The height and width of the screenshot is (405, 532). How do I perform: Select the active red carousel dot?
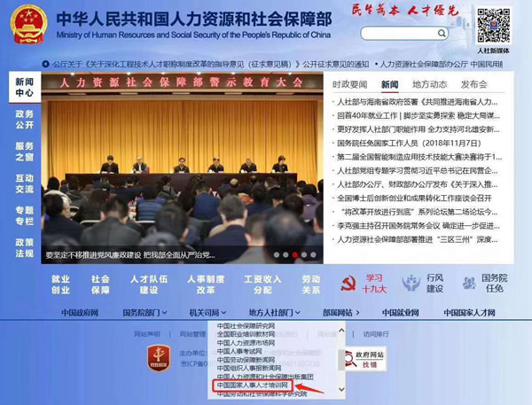click(x=295, y=254)
